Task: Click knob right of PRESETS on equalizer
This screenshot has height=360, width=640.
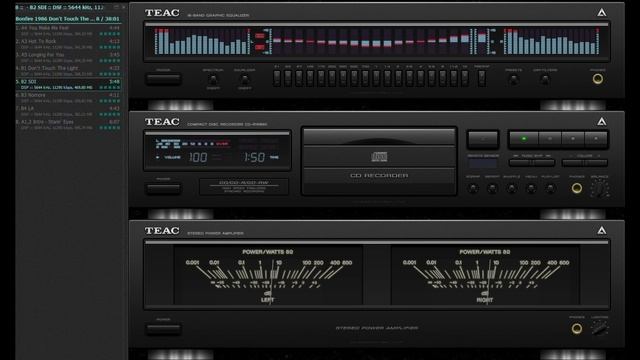Action: 545,79
